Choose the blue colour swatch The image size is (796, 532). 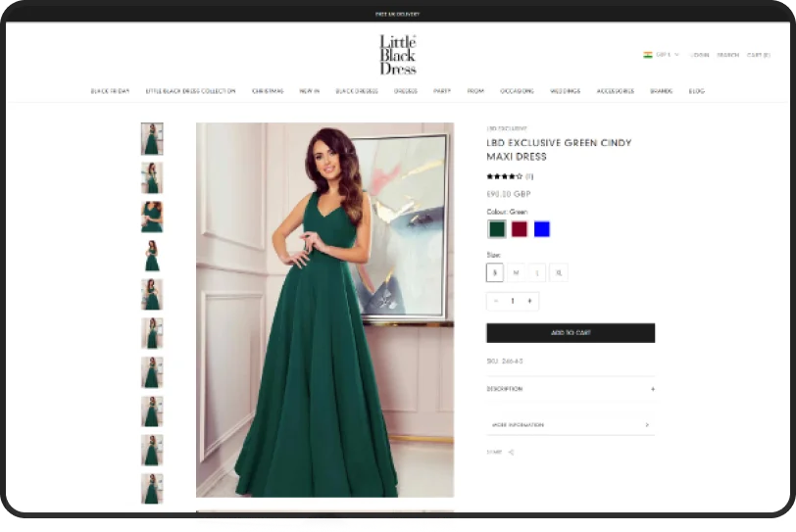[x=541, y=229]
